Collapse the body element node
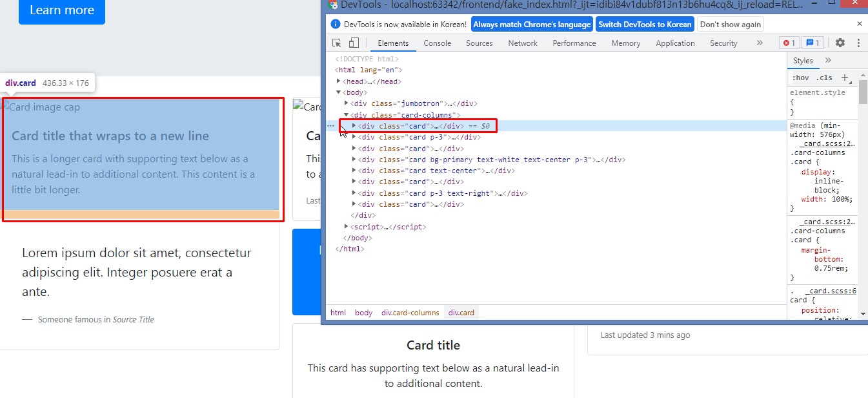 click(339, 92)
